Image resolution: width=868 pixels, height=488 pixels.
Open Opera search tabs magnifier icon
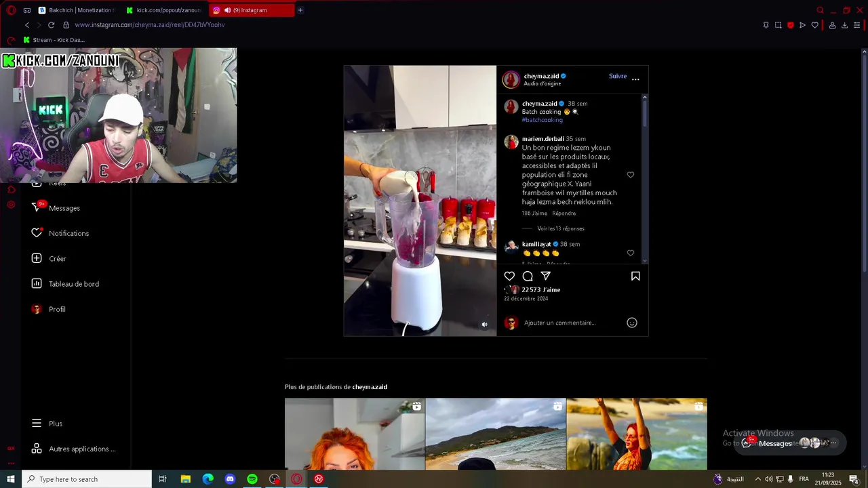[821, 10]
